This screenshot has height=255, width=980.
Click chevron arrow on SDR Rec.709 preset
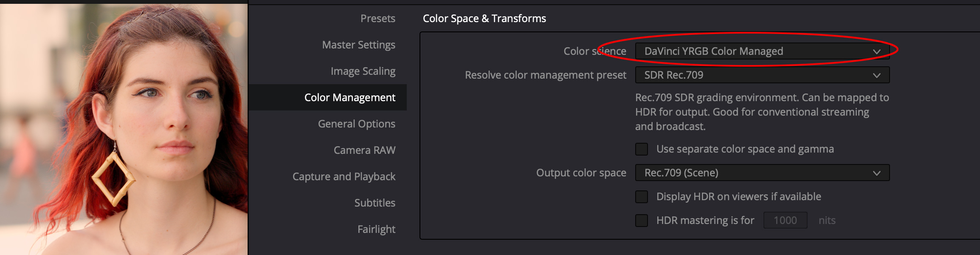pos(876,75)
